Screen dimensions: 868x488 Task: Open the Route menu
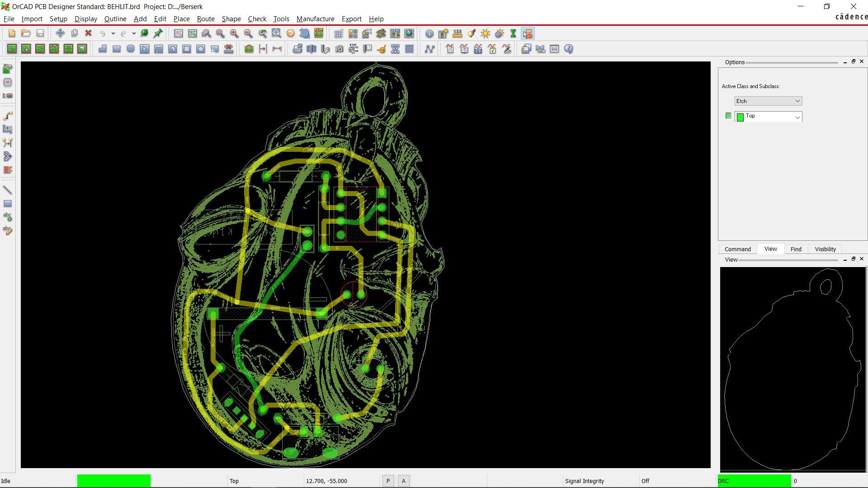[x=205, y=19]
